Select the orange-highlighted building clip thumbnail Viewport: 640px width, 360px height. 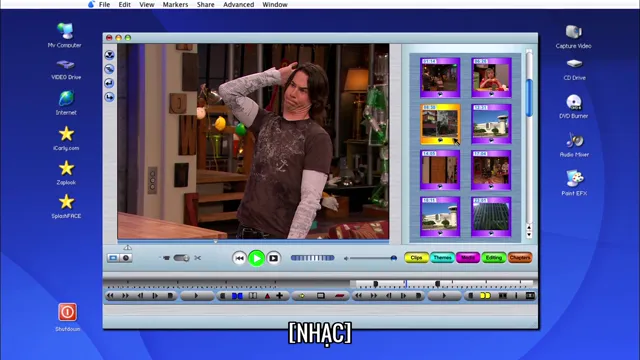tap(440, 124)
